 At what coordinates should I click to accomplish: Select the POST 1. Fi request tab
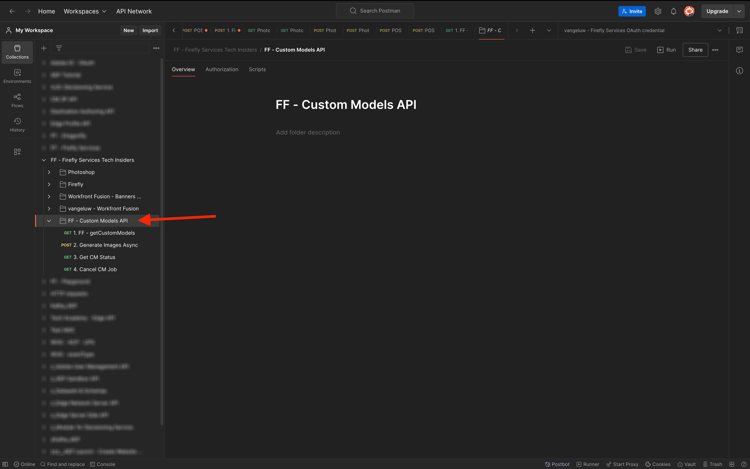(x=227, y=30)
